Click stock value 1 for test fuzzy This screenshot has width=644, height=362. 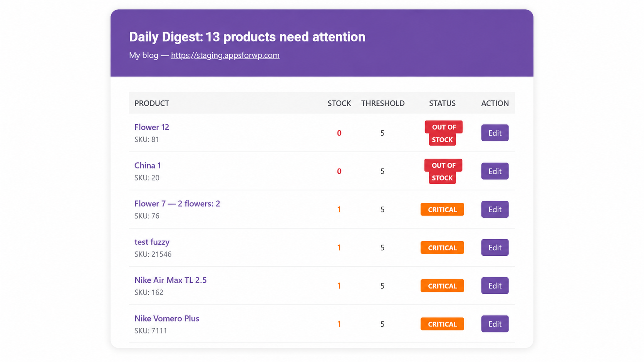(x=339, y=248)
